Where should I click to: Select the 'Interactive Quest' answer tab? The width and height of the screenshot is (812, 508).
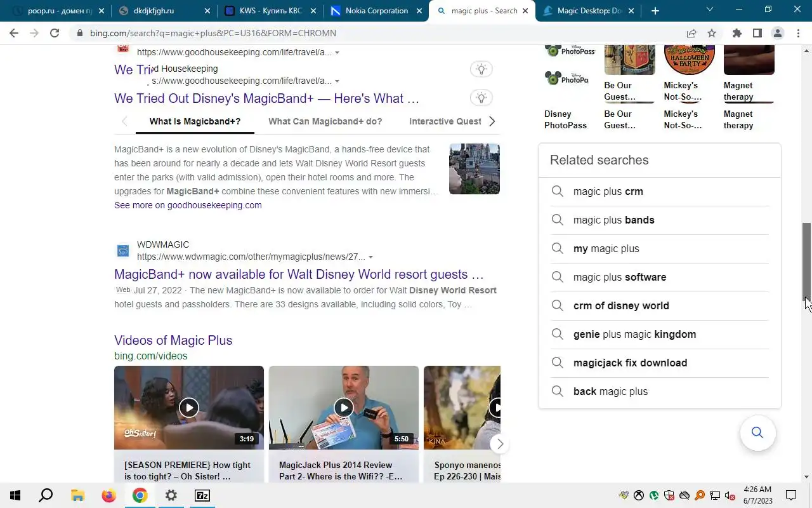445,121
